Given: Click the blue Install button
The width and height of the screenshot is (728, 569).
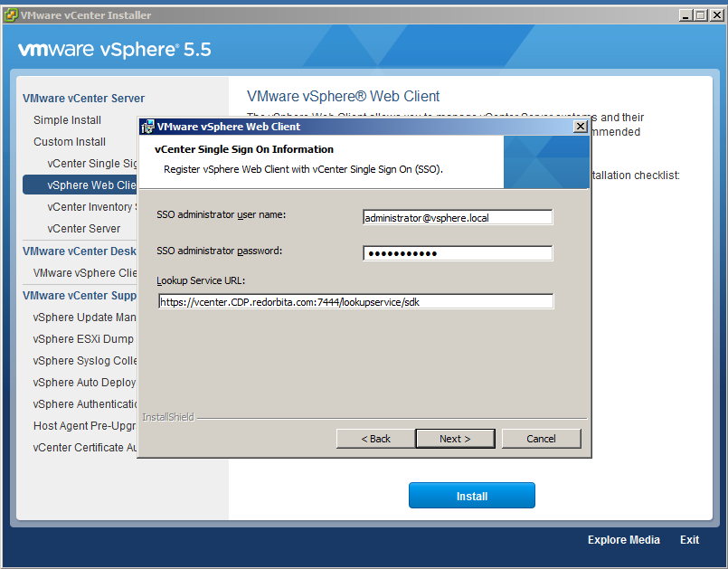Looking at the screenshot, I should pyautogui.click(x=471, y=496).
